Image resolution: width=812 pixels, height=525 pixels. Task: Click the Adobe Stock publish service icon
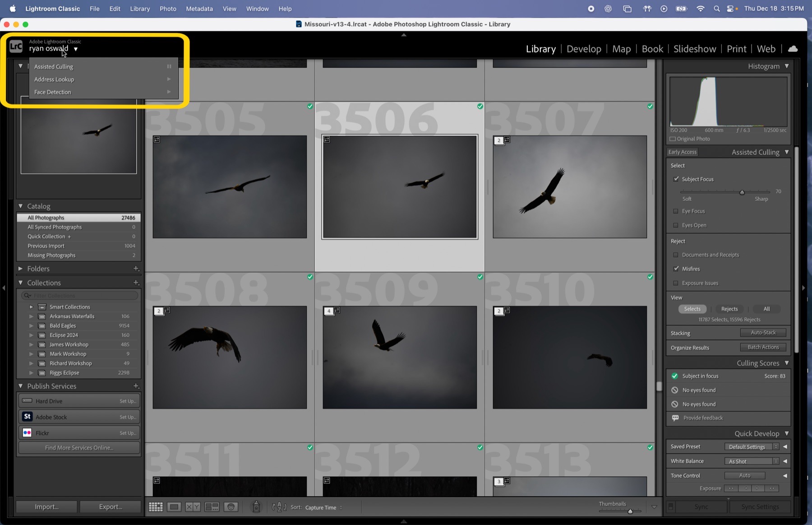pos(28,417)
